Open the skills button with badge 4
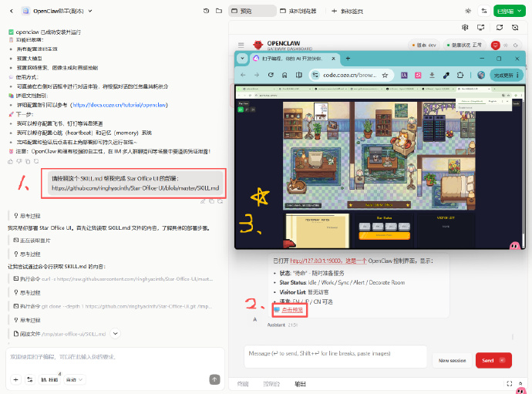This screenshot has height=394, width=532. click(49, 379)
